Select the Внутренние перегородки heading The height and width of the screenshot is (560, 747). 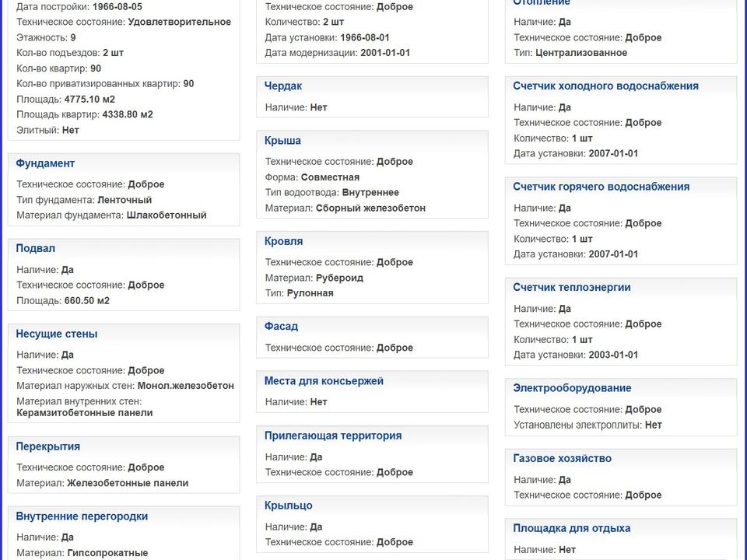click(82, 516)
